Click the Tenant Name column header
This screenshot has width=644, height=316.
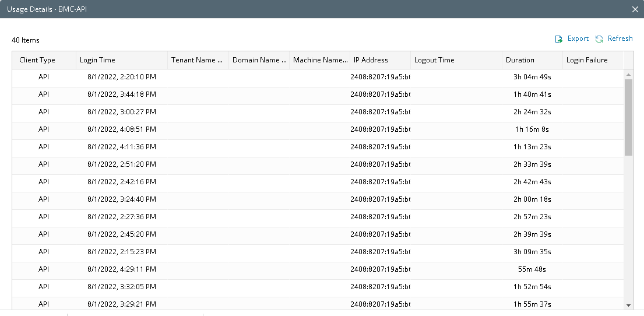[x=196, y=60]
